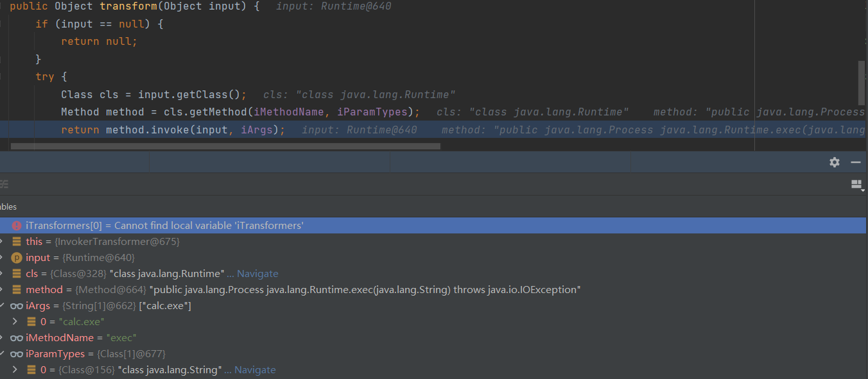
Task: Hide the debug panel with minimize icon
Action: [855, 162]
